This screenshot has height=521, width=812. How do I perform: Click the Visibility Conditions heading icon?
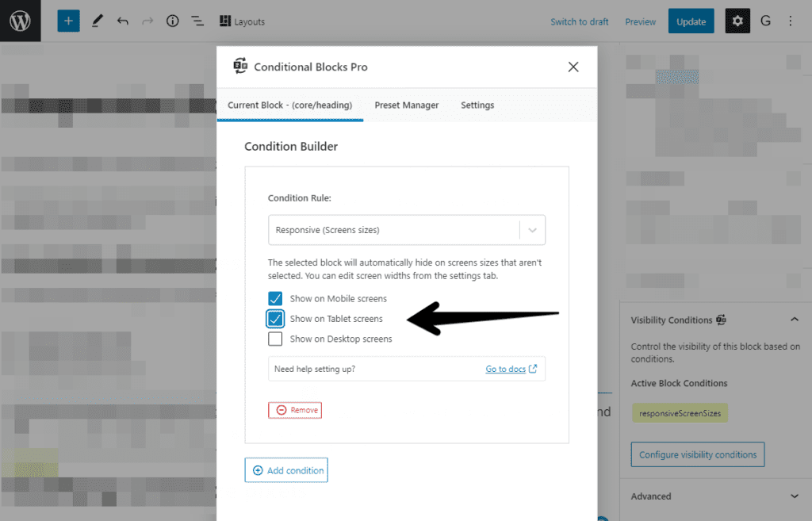tap(721, 320)
